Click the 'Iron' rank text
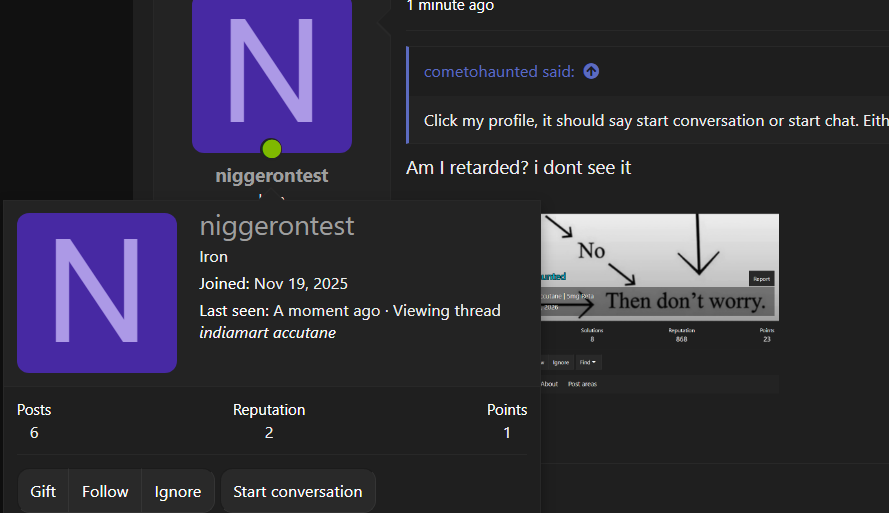Viewport: 889px width, 513px height. tap(214, 257)
